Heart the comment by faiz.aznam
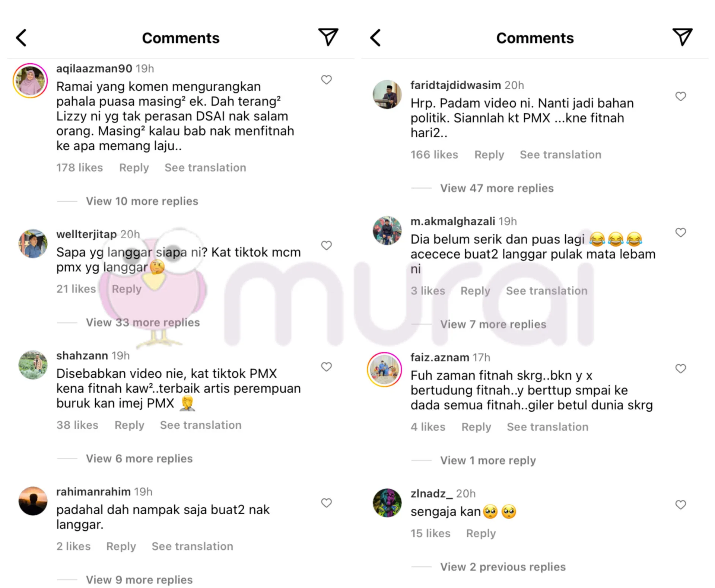The width and height of the screenshot is (715, 588). click(x=681, y=368)
